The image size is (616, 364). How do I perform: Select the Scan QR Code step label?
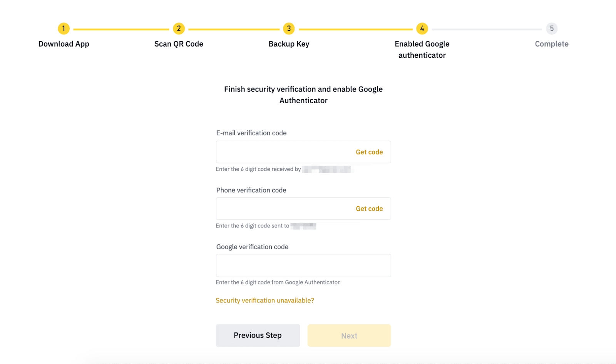click(x=179, y=44)
